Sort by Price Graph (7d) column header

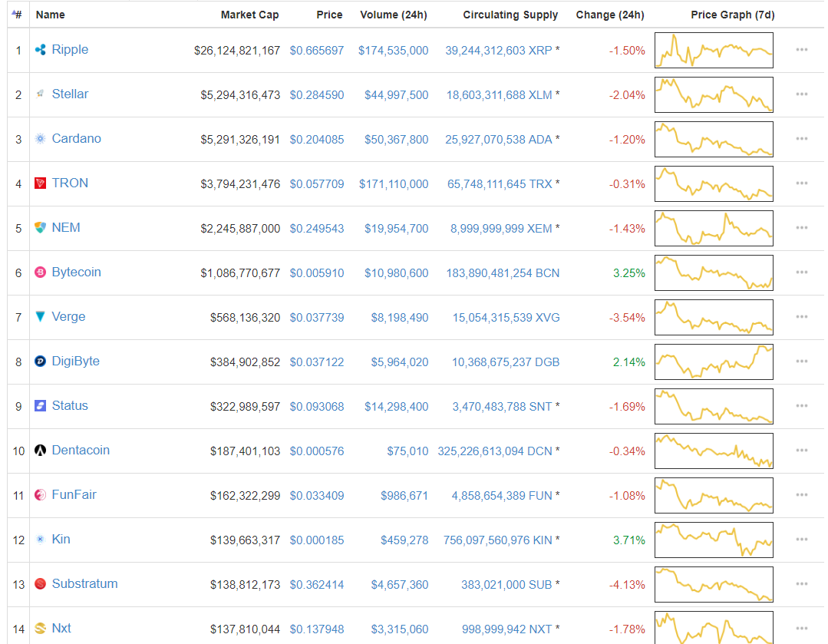(x=732, y=15)
